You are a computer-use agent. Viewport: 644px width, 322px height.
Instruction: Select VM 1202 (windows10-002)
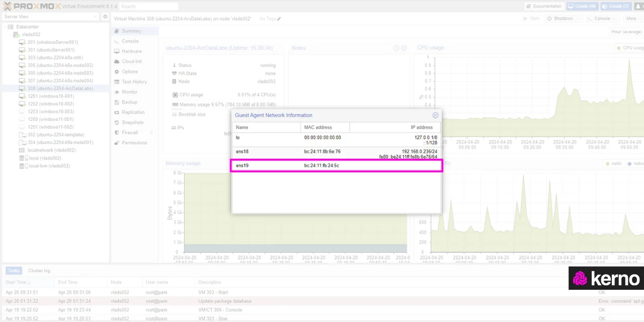(50, 104)
